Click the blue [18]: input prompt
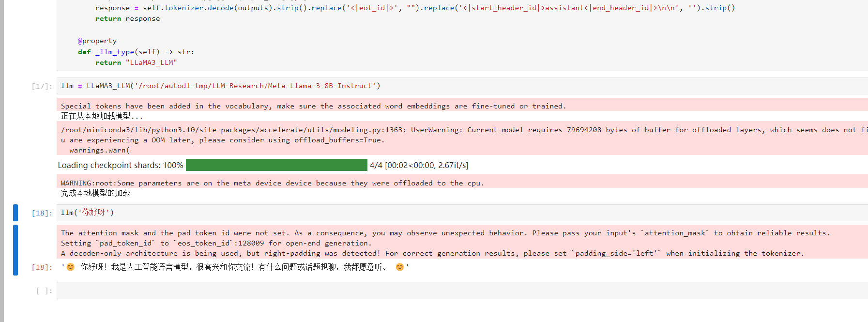 point(42,213)
